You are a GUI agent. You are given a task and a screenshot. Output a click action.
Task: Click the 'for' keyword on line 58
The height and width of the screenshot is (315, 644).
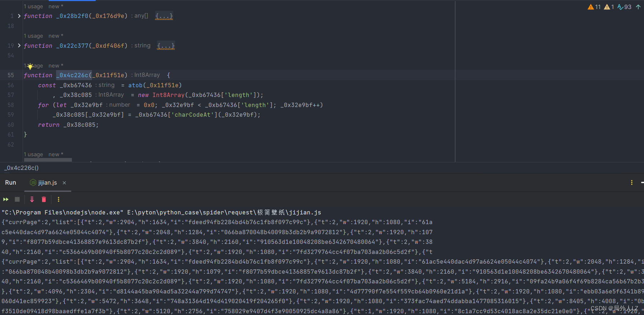click(43, 105)
